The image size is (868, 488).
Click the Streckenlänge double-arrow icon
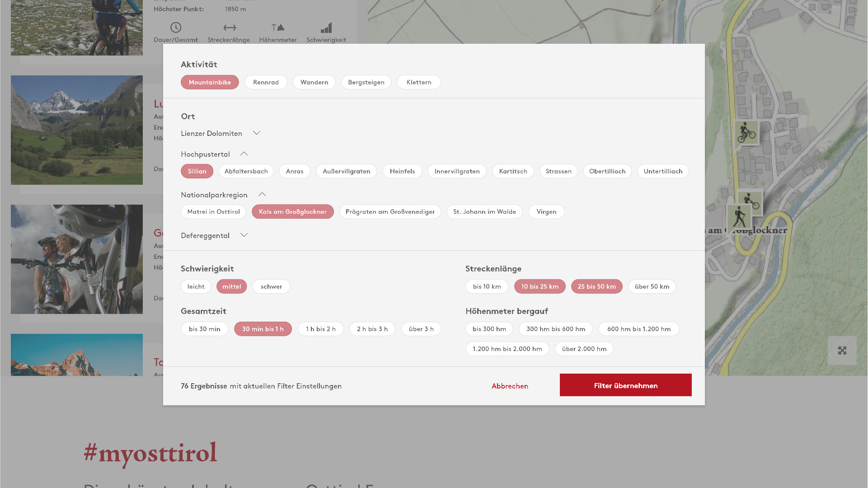pos(229,28)
